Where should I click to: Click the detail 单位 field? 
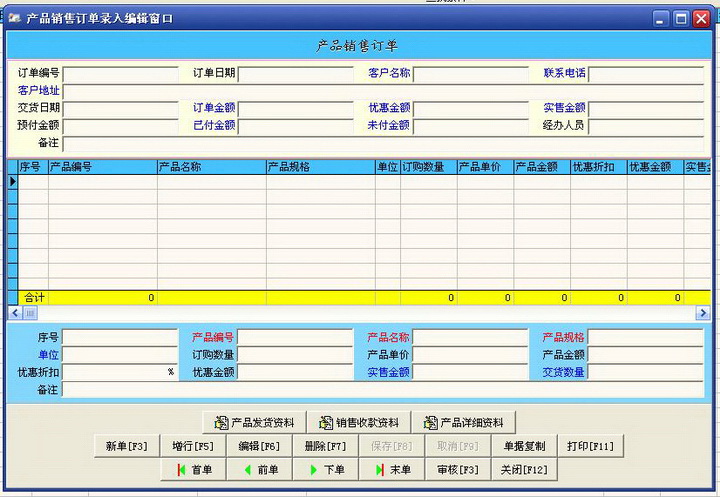coord(120,355)
